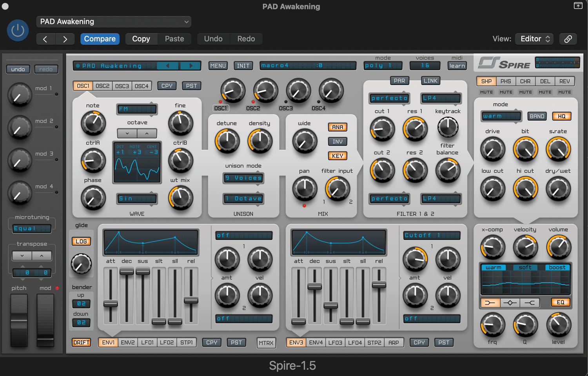
Task: Click the master volume knob
Action: (559, 247)
